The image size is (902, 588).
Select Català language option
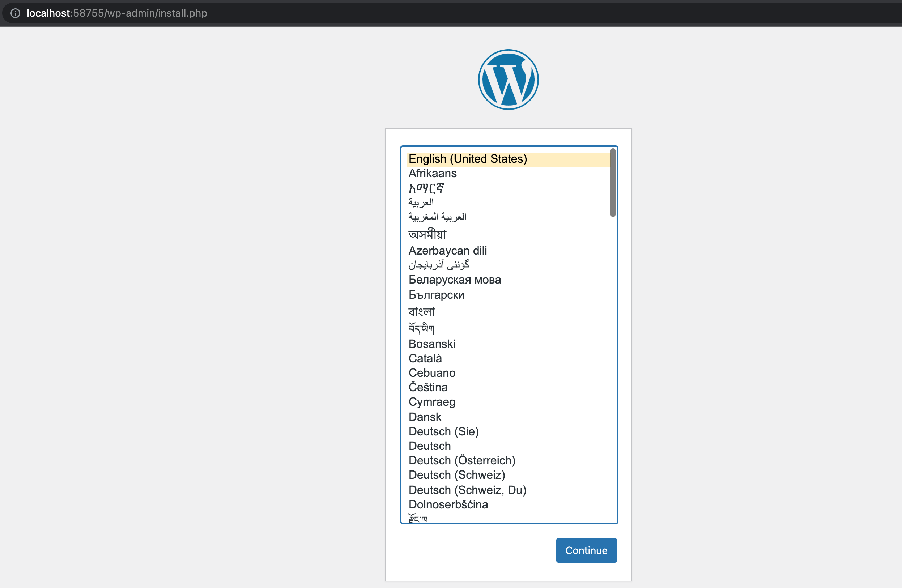tap(425, 358)
